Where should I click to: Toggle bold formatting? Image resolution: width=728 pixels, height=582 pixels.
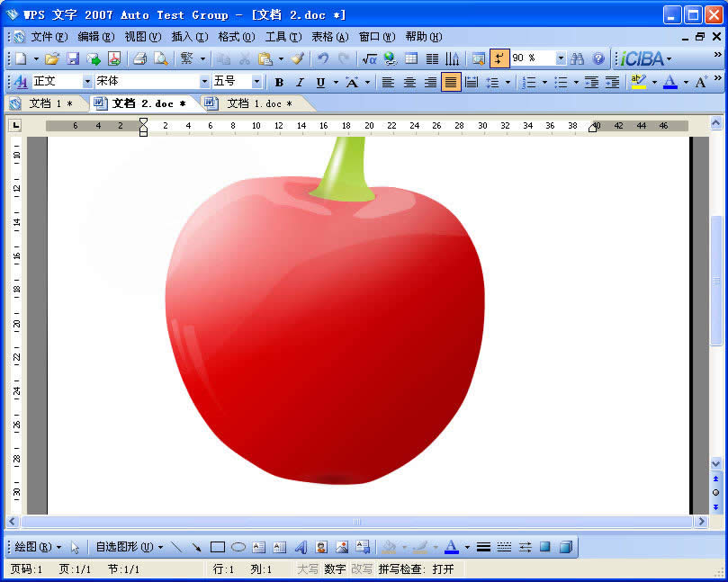click(279, 82)
